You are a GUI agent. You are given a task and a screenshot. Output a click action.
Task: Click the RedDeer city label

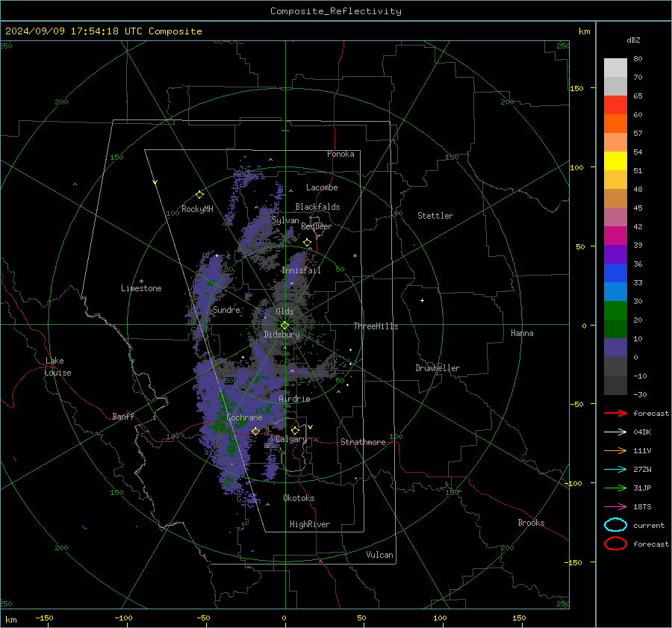coord(317,226)
